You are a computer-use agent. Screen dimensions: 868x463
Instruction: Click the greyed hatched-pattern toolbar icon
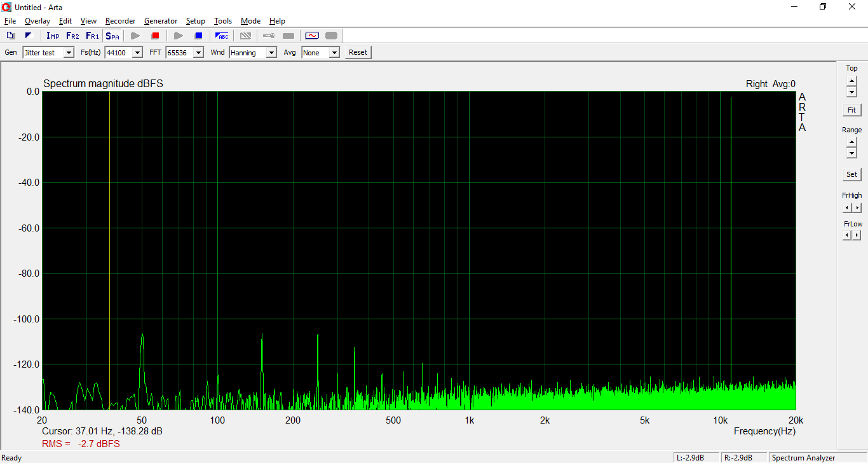click(x=245, y=36)
